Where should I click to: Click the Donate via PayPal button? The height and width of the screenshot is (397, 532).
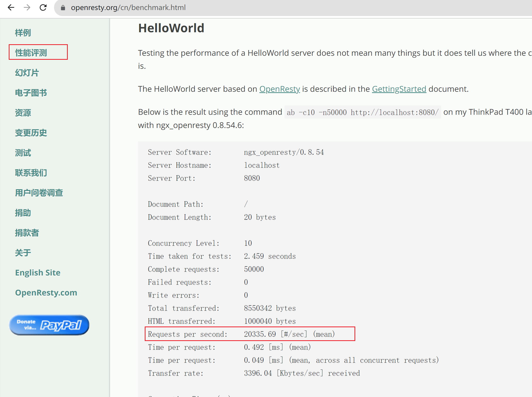tap(49, 325)
